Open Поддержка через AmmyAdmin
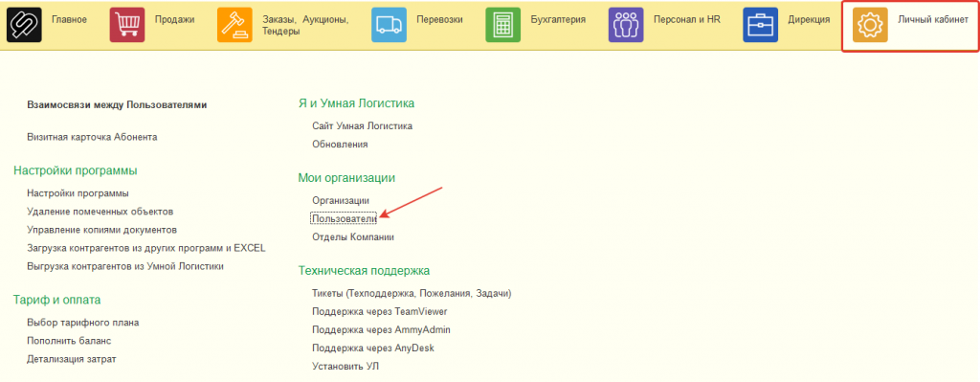This screenshot has height=382, width=980. (381, 329)
